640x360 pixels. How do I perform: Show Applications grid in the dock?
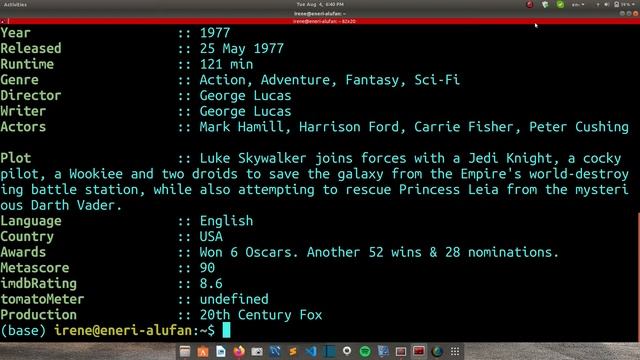coord(455,351)
